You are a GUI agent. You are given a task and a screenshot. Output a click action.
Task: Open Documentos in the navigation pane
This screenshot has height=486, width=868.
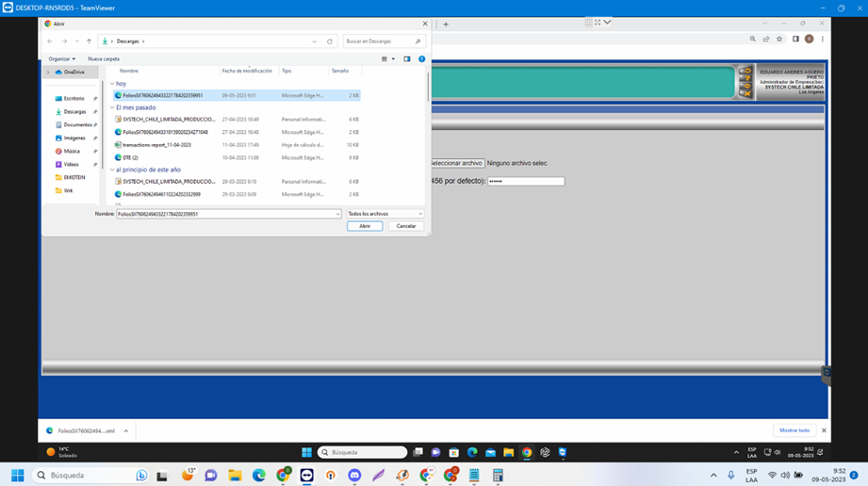(77, 124)
